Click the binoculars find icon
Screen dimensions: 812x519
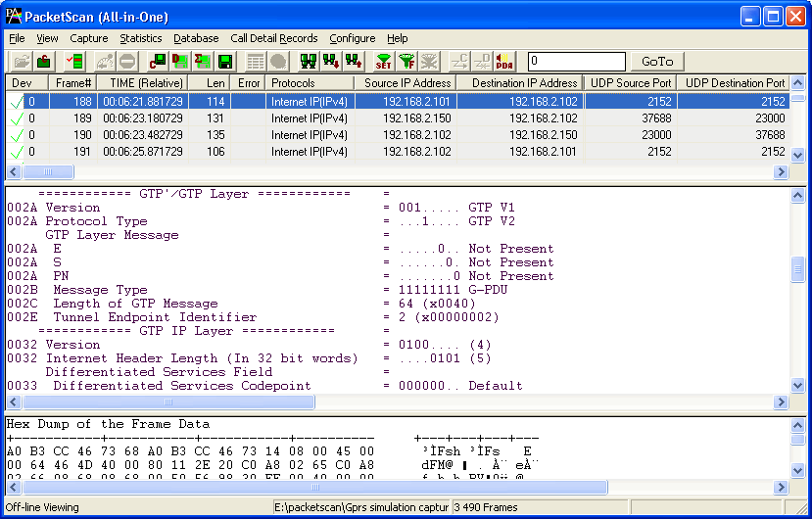click(309, 62)
